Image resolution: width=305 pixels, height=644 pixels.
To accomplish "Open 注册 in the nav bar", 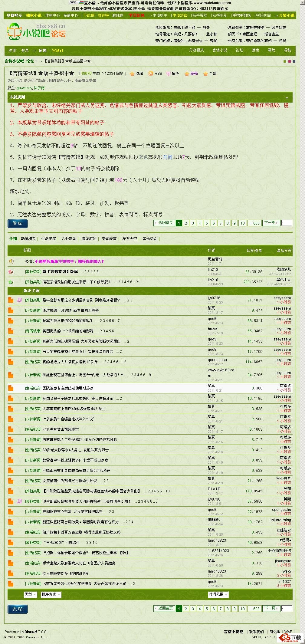I will (12, 51).
